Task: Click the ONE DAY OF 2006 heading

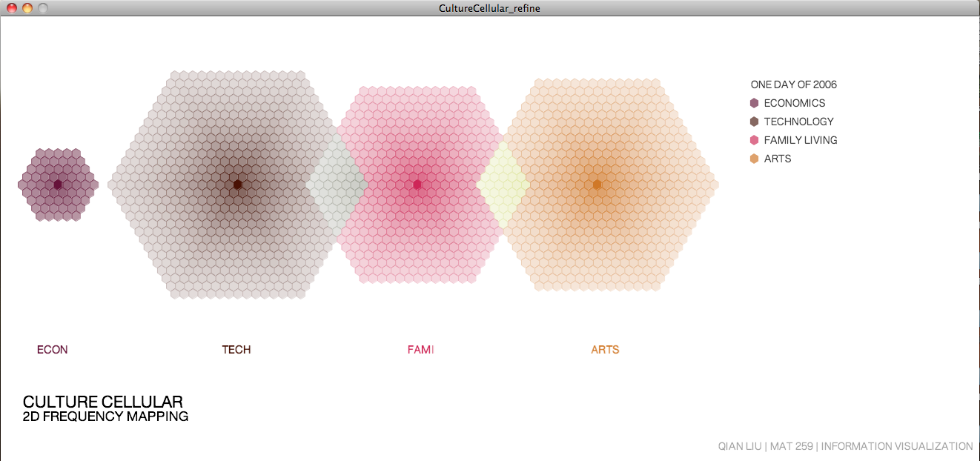Action: [x=794, y=84]
